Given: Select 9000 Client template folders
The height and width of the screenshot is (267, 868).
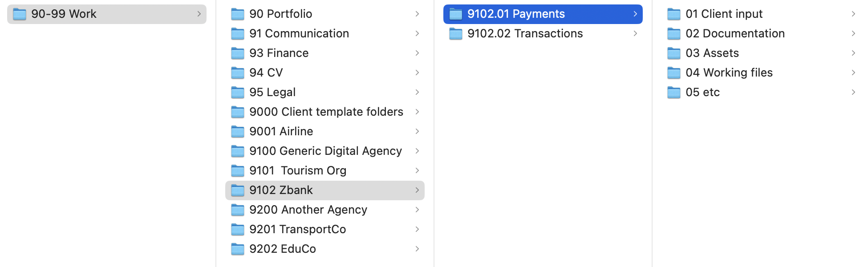Looking at the screenshot, I should [326, 112].
